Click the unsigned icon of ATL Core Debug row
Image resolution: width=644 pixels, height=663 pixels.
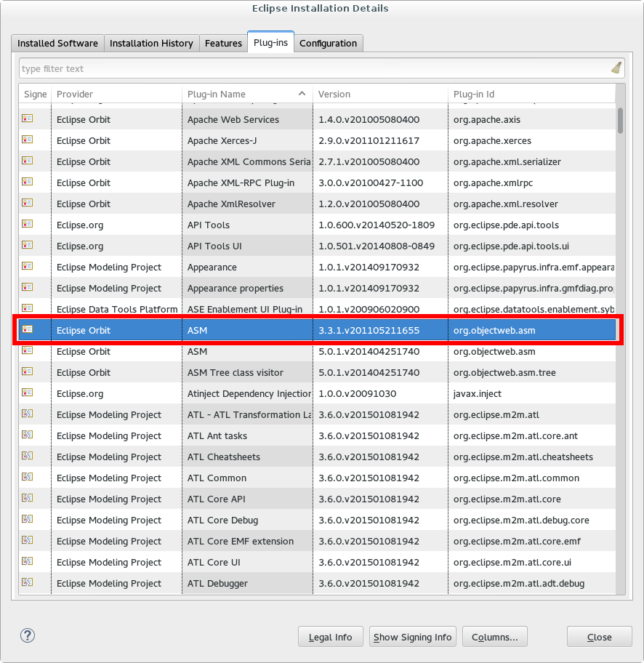point(28,520)
